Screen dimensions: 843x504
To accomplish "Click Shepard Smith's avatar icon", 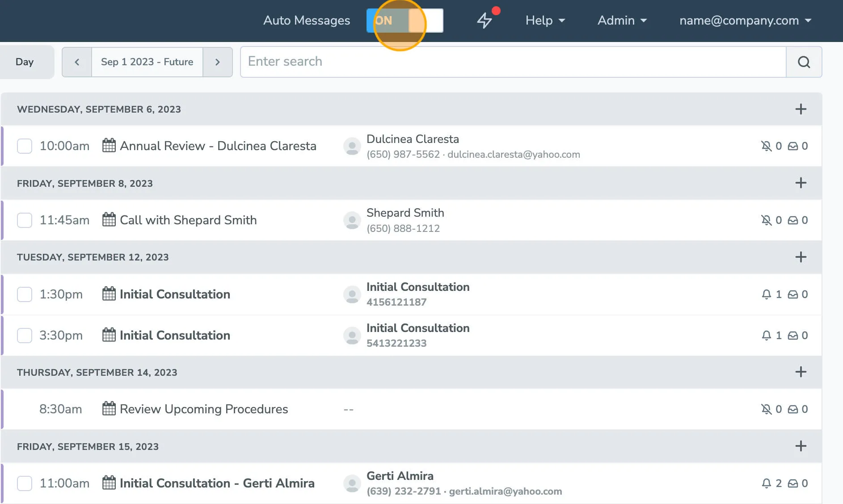I will [352, 220].
